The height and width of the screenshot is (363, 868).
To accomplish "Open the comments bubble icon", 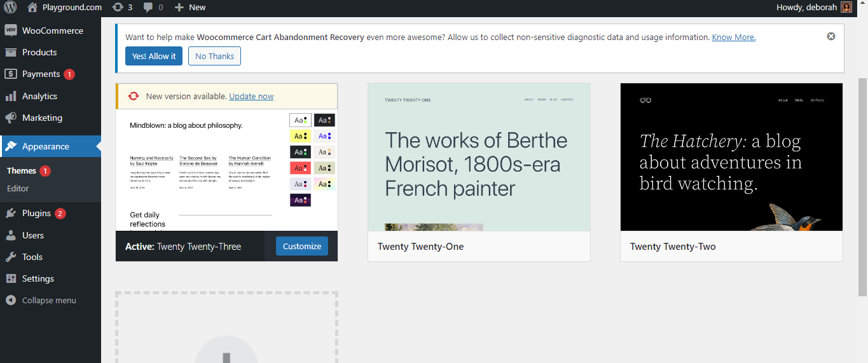I will [148, 8].
